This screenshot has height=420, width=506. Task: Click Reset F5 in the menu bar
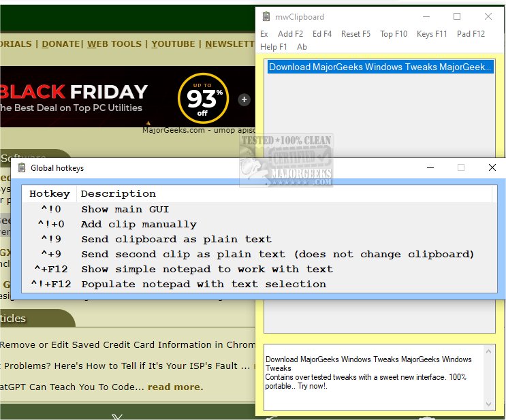point(355,34)
